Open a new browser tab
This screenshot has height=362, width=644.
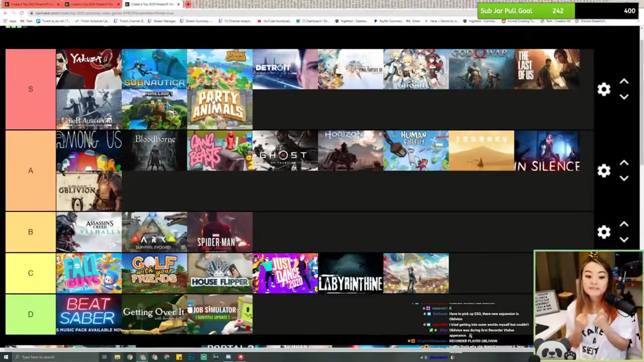(x=188, y=4)
